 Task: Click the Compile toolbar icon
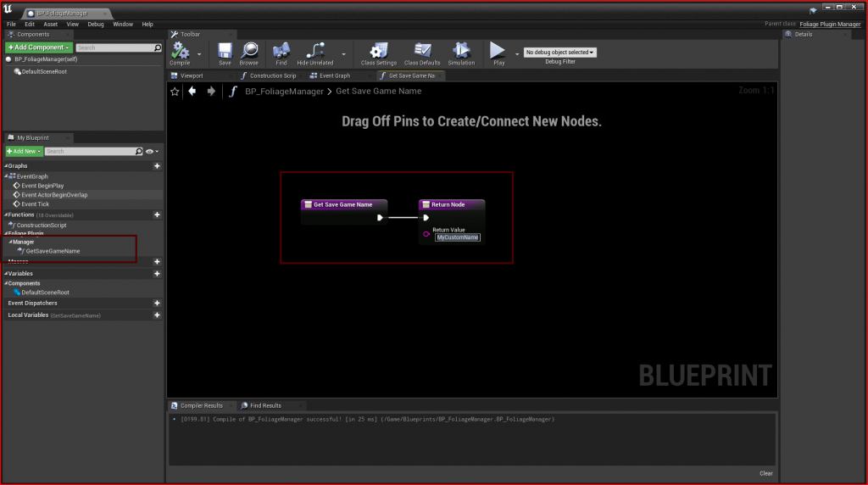(180, 52)
